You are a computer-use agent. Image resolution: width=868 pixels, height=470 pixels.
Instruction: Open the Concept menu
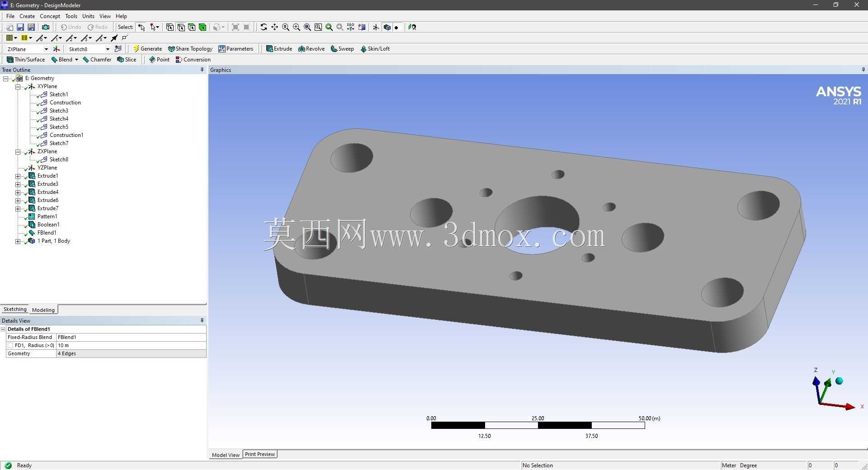click(x=50, y=16)
